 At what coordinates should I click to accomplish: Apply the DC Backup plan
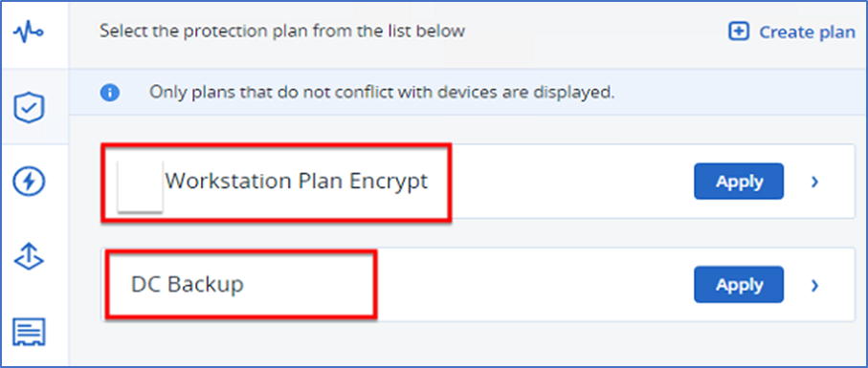pyautogui.click(x=739, y=285)
